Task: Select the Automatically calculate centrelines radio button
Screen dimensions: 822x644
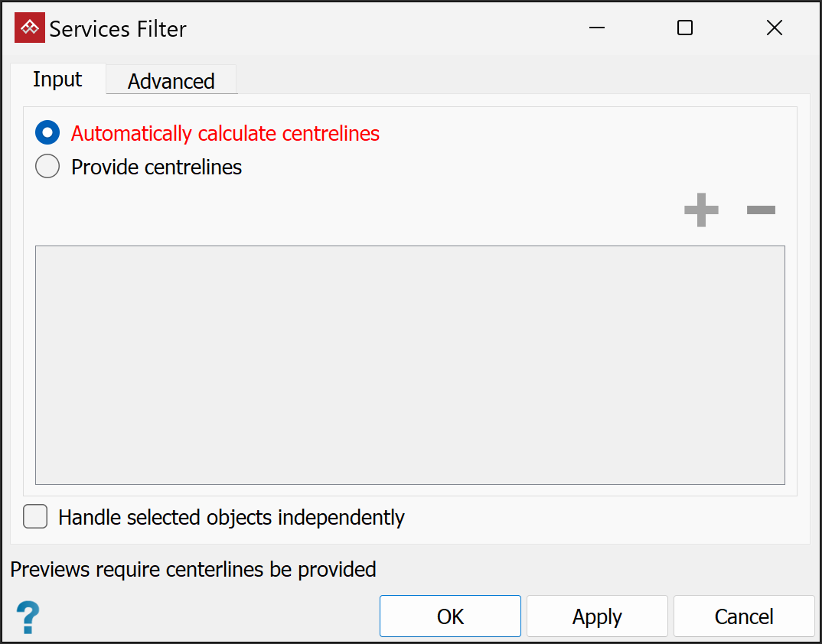Action: coord(47,133)
